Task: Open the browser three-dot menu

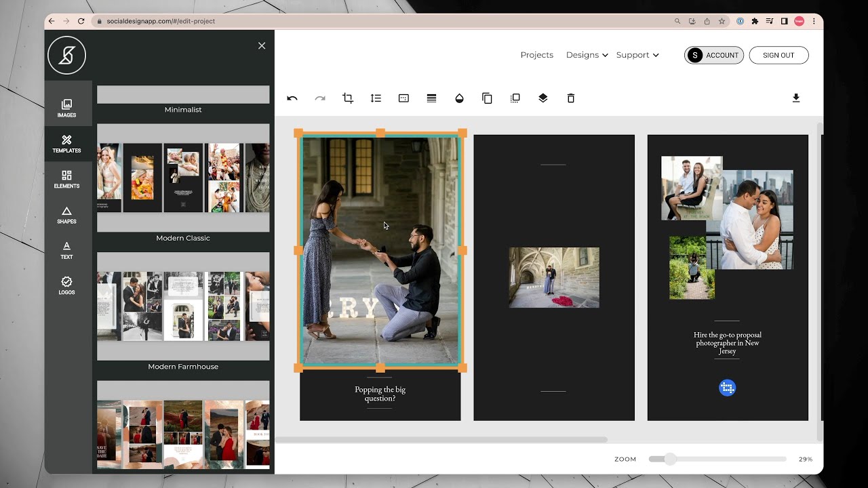Action: point(814,21)
